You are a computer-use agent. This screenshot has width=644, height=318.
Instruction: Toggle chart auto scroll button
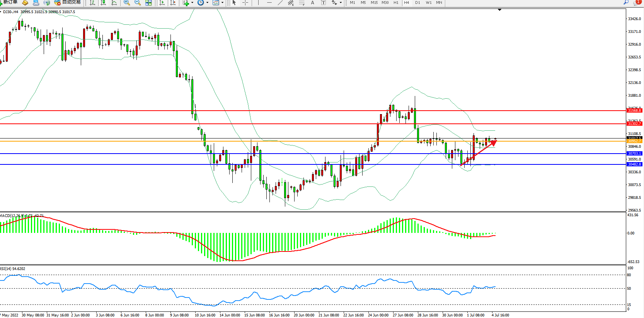(162, 3)
